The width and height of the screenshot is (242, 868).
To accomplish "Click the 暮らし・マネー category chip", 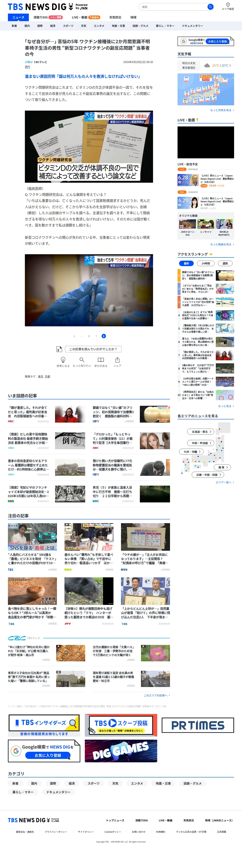I will (23, 792).
